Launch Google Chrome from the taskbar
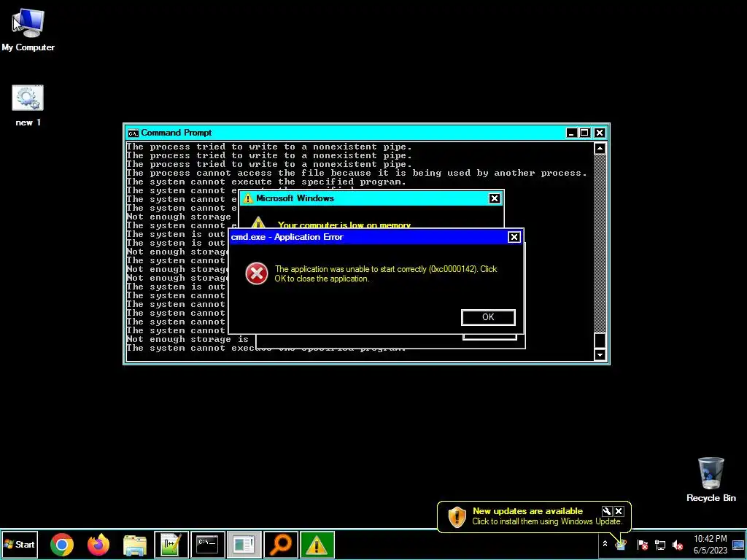The height and width of the screenshot is (560, 747). (62, 545)
